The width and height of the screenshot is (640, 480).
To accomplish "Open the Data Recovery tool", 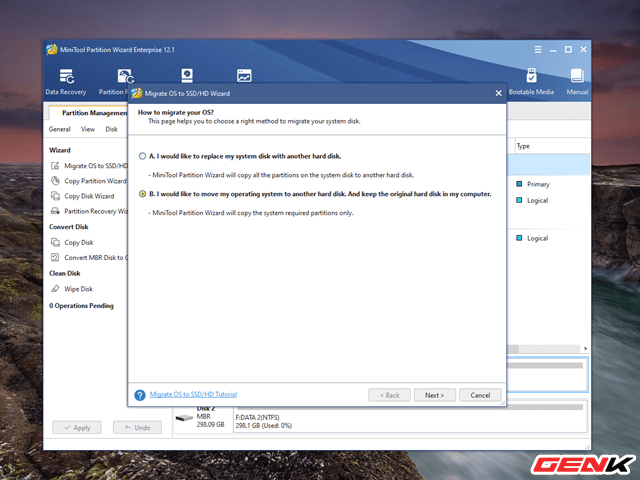I will click(x=66, y=82).
